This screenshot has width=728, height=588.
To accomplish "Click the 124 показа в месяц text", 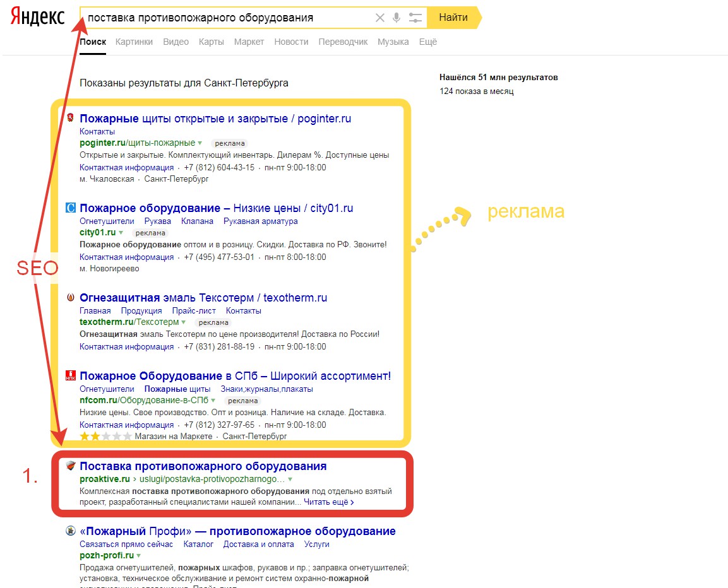I will coord(476,91).
